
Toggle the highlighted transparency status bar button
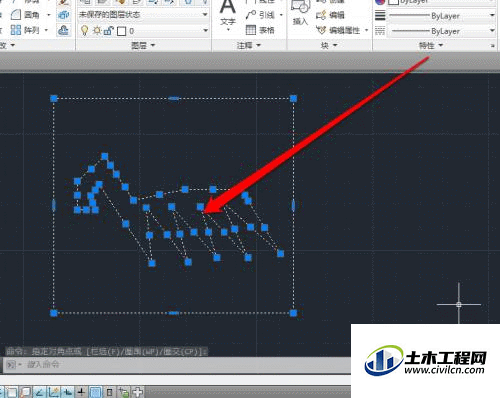(96, 392)
